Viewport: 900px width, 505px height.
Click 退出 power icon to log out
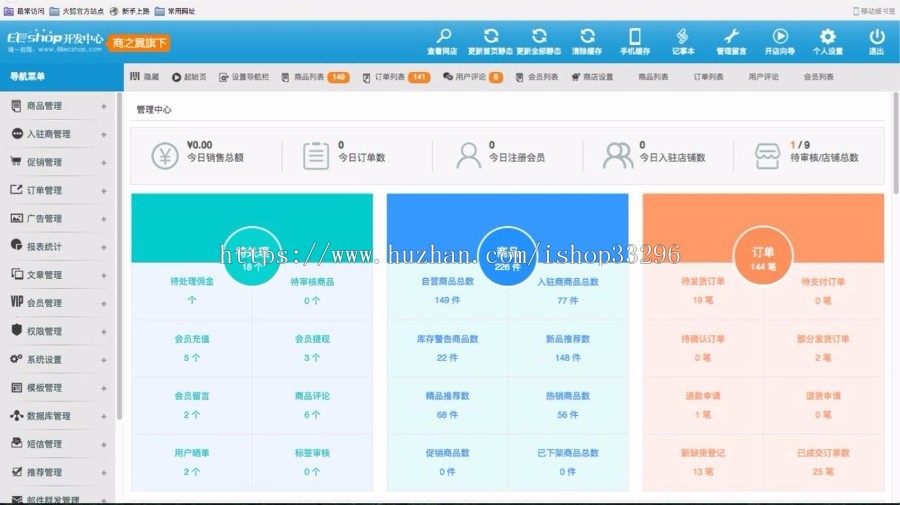click(x=876, y=36)
